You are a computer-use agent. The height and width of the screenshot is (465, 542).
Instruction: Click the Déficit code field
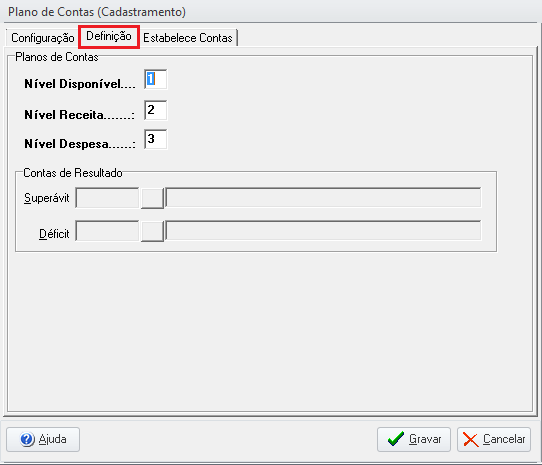(x=107, y=231)
